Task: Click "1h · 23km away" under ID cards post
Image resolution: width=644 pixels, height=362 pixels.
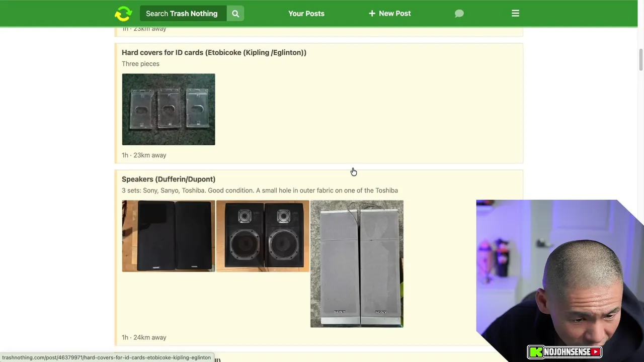Action: click(144, 155)
